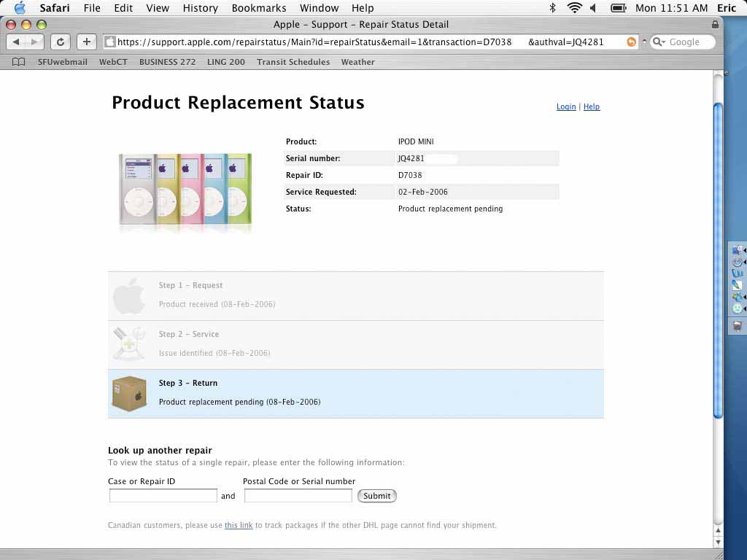Click the URL address bar
Image resolution: width=747 pixels, height=560 pixels.
tap(371, 42)
